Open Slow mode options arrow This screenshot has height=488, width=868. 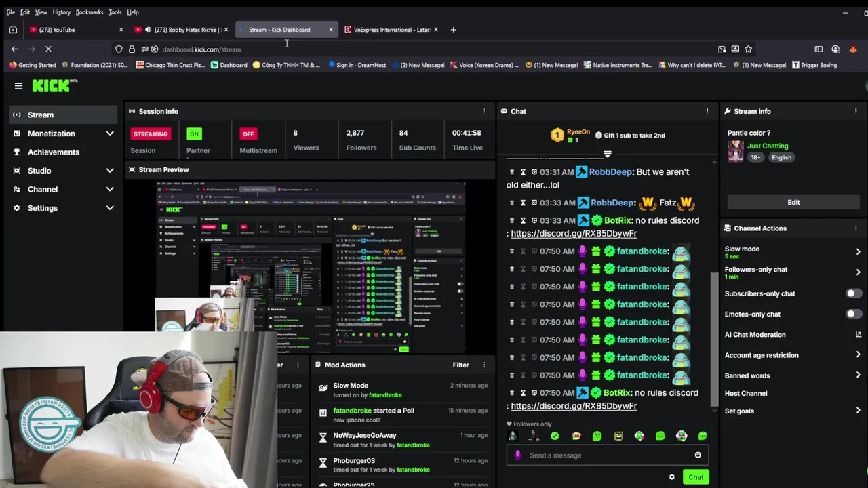point(858,251)
